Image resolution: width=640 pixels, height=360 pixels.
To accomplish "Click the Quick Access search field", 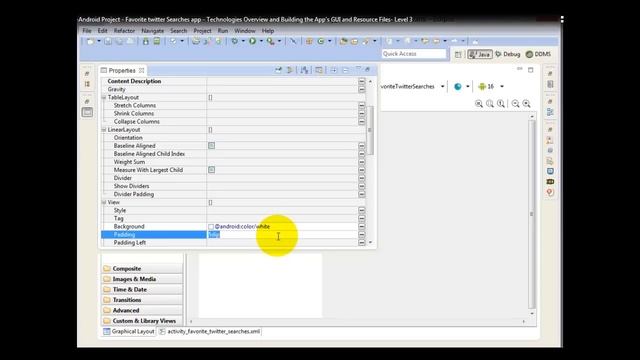I will click(x=414, y=54).
